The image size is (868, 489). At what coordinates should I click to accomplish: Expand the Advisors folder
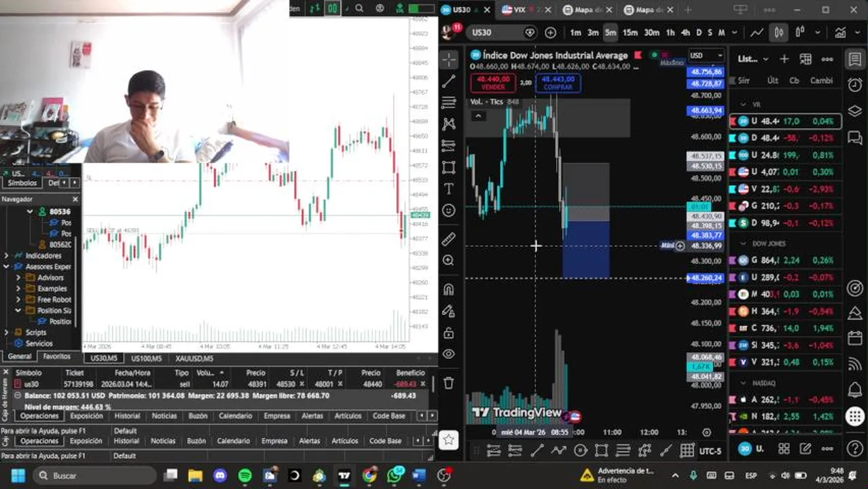(18, 277)
